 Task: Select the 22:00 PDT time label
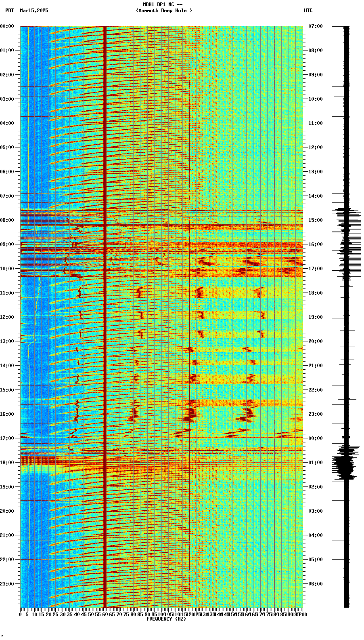[7, 560]
